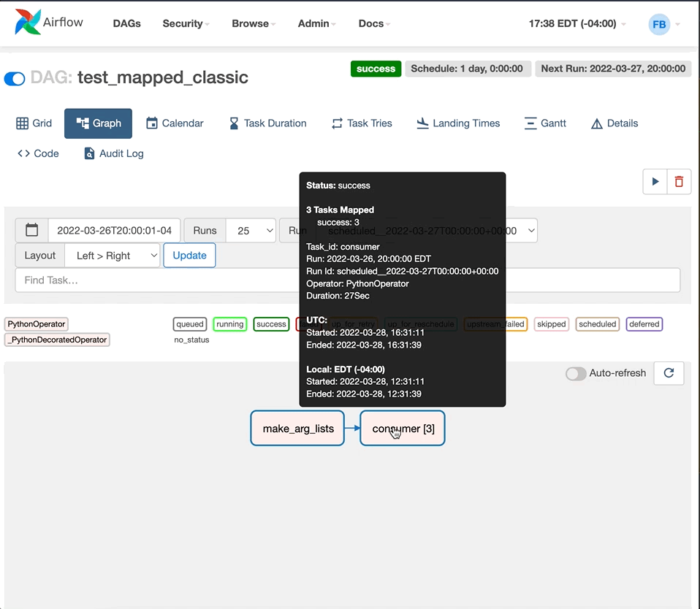
Task: Click the Grid tab's grid icon
Action: (22, 123)
